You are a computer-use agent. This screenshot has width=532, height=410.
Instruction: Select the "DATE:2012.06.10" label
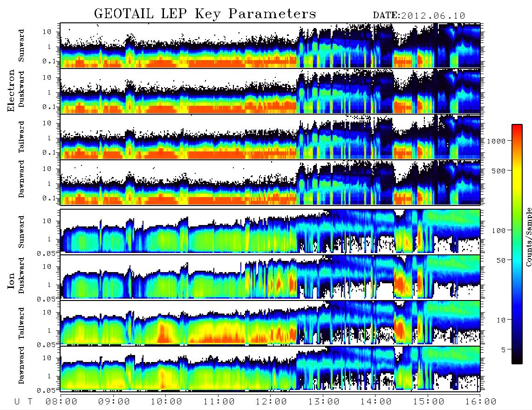pos(419,16)
